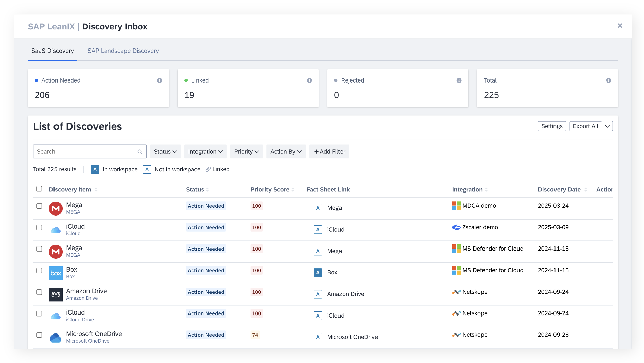Sort by Integration column arrows

click(486, 190)
